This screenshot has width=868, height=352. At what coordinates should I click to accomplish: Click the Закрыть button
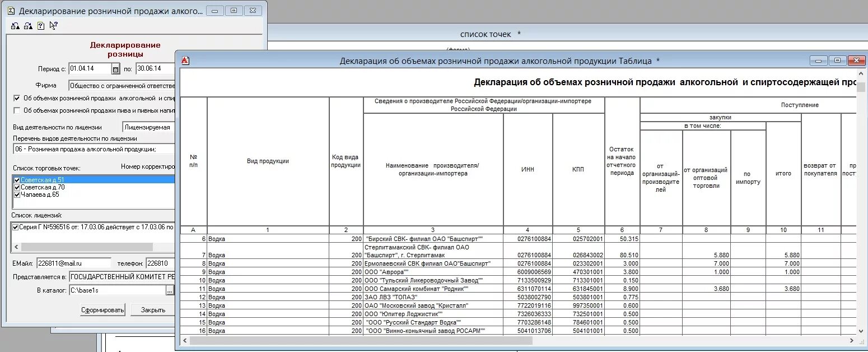[153, 310]
